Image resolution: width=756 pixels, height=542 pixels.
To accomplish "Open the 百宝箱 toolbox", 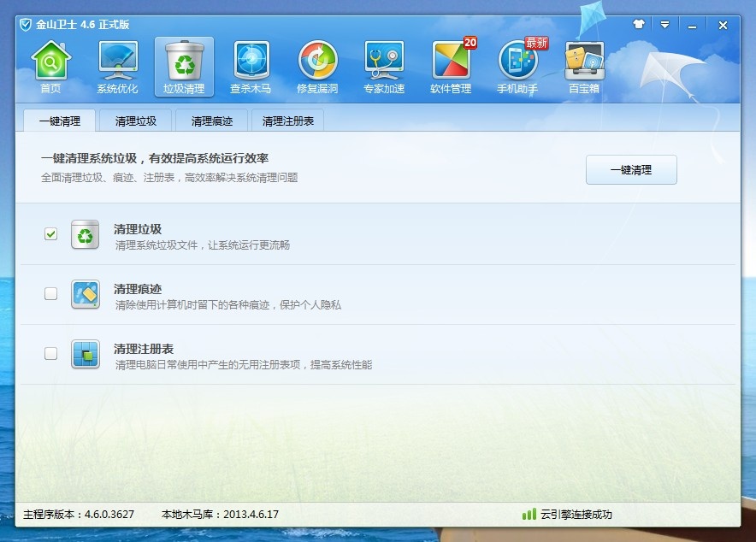I will point(584,67).
